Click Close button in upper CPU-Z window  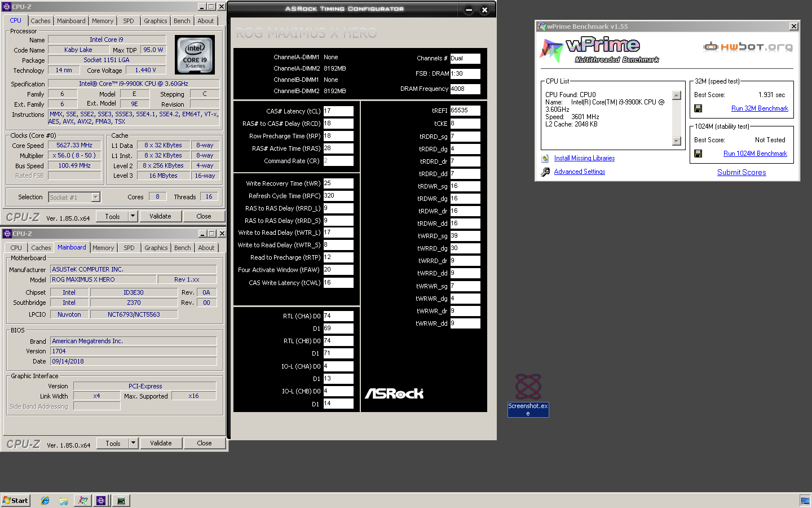point(204,216)
